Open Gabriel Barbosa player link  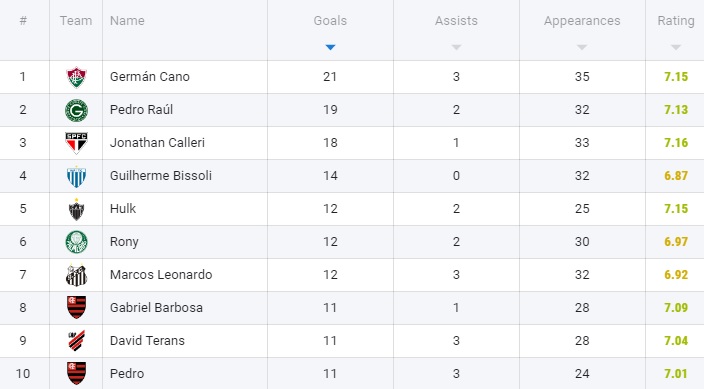point(156,308)
